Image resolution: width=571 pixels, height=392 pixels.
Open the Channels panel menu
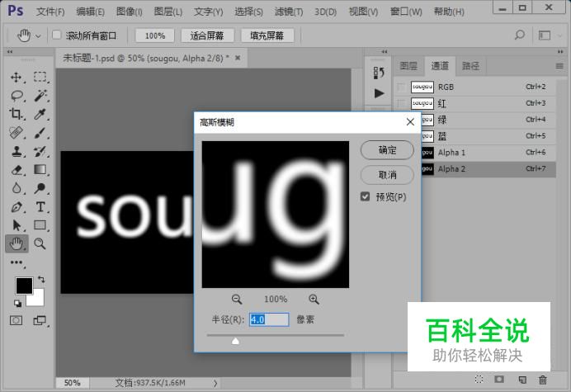tap(559, 66)
